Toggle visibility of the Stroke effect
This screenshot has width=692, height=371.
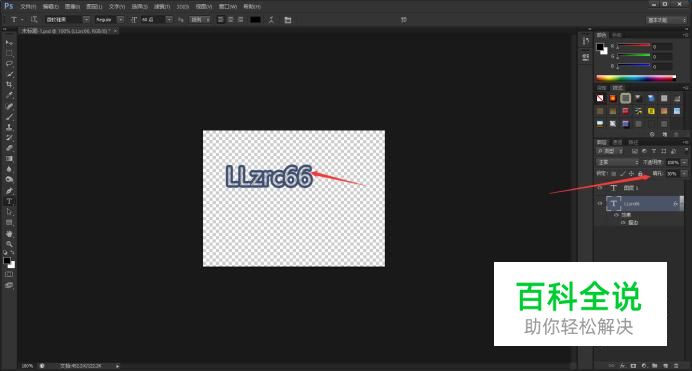pos(623,223)
